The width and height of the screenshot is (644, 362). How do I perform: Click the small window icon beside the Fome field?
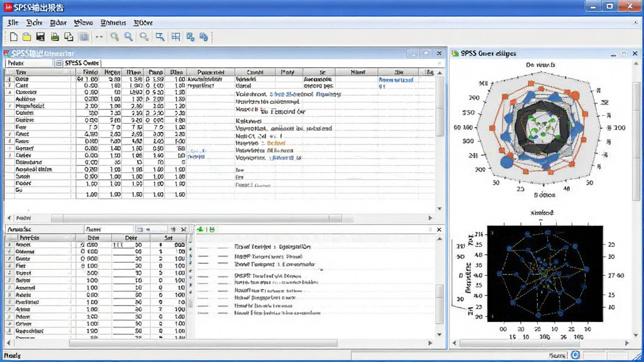[x=140, y=229]
